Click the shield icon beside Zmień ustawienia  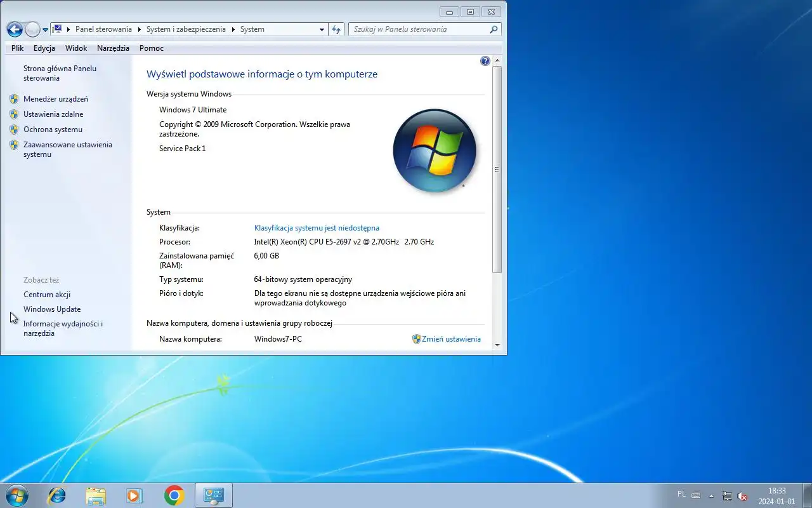pos(417,339)
